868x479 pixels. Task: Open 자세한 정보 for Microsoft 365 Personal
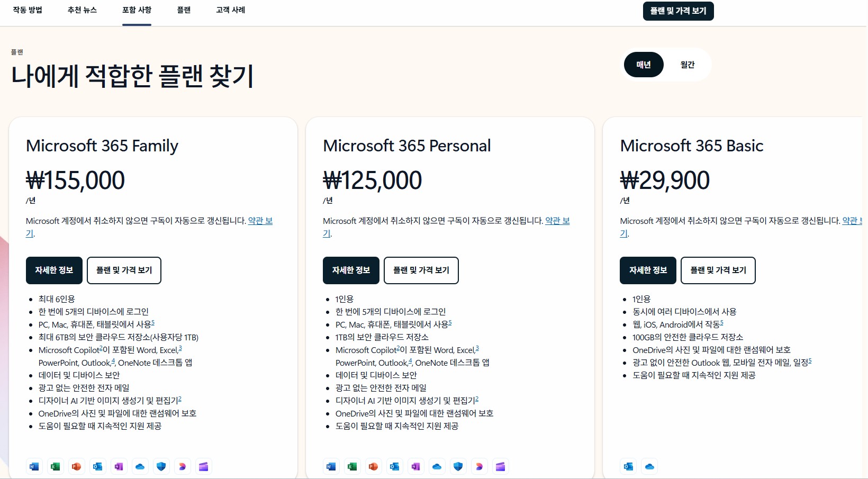pyautogui.click(x=351, y=270)
